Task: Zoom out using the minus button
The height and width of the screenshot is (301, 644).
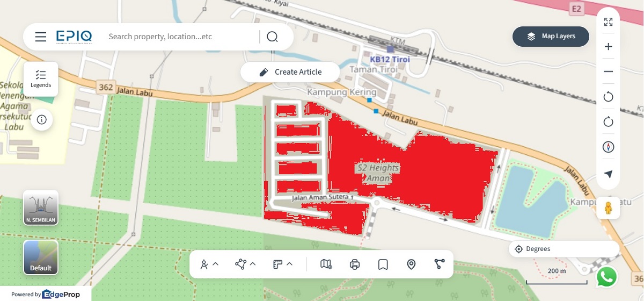Action: pyautogui.click(x=608, y=71)
